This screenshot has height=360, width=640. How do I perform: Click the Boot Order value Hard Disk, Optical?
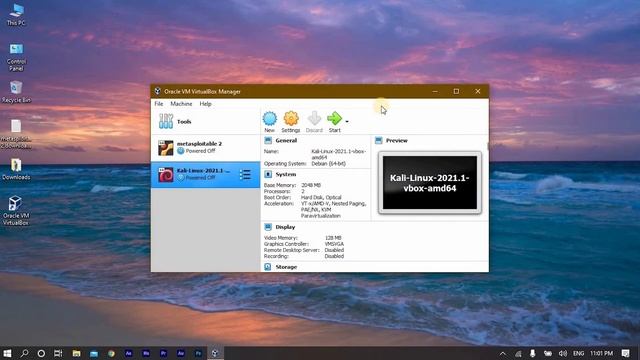[321, 198]
